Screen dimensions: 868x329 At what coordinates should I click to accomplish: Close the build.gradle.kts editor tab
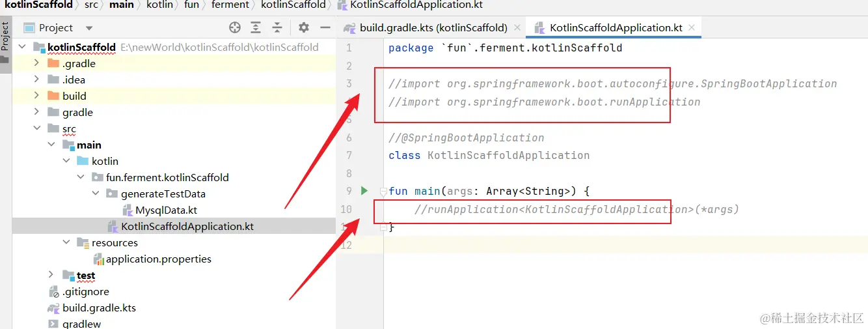click(x=517, y=27)
